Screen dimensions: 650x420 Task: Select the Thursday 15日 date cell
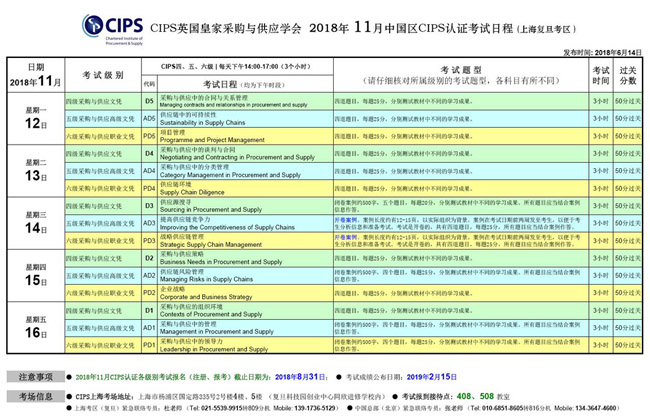pyautogui.click(x=36, y=275)
